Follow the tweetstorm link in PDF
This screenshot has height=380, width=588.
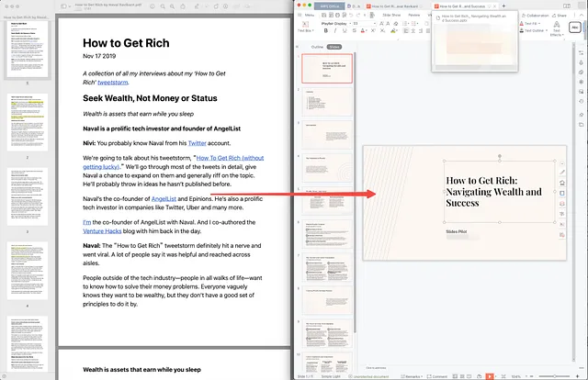(112, 83)
